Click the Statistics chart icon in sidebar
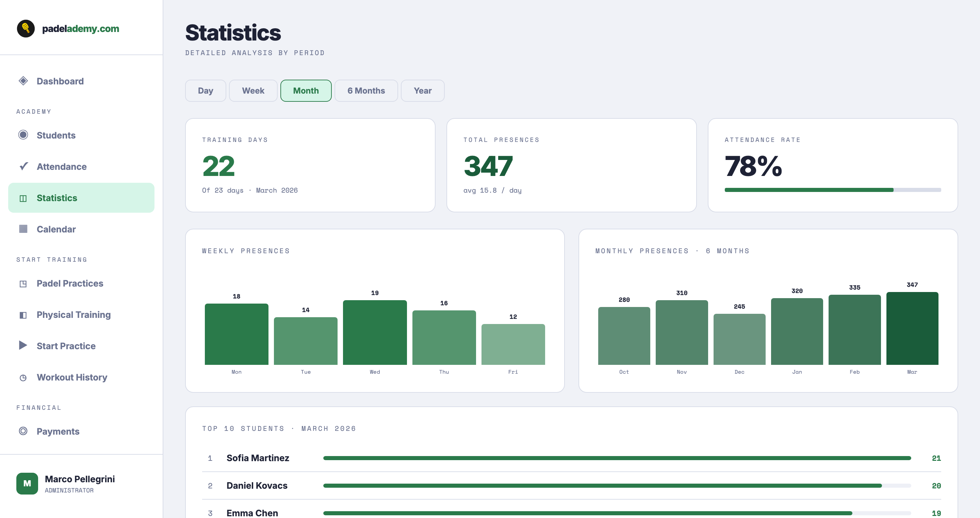Screen dimensions: 980x518 [23, 197]
